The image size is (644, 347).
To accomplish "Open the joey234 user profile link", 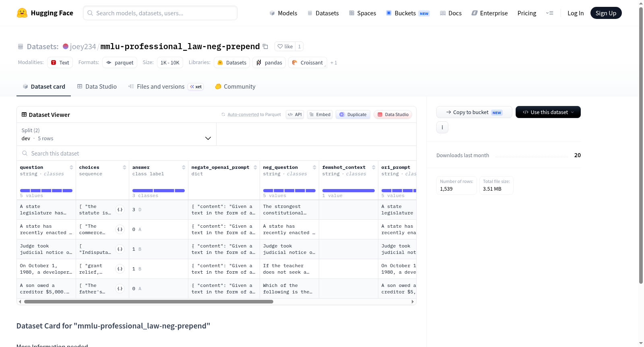I will 83,46.
